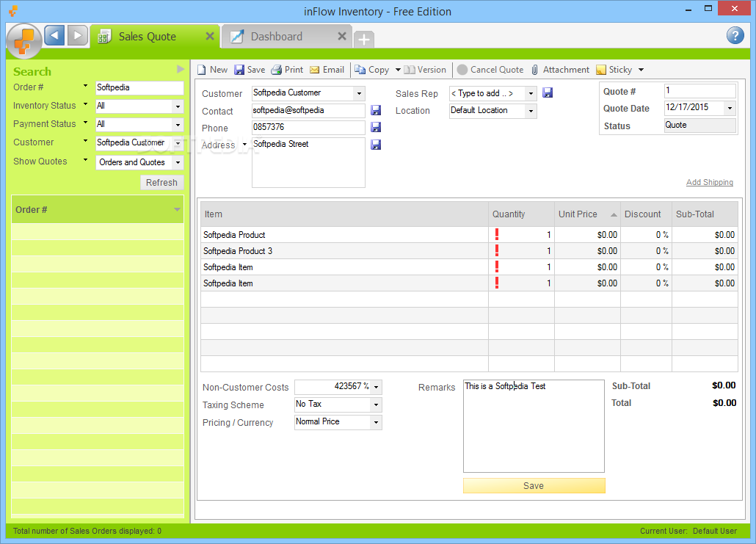Click the Sub-Total column header
756x544 pixels.
click(705, 214)
